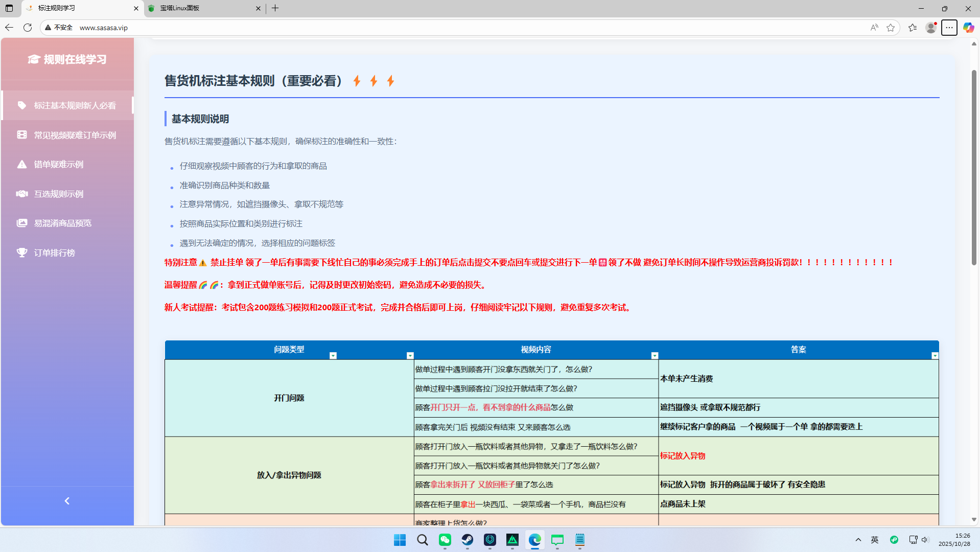Select the 标注基本规则新人必看 sidebar link
The height and width of the screenshot is (552, 980).
coord(75,105)
